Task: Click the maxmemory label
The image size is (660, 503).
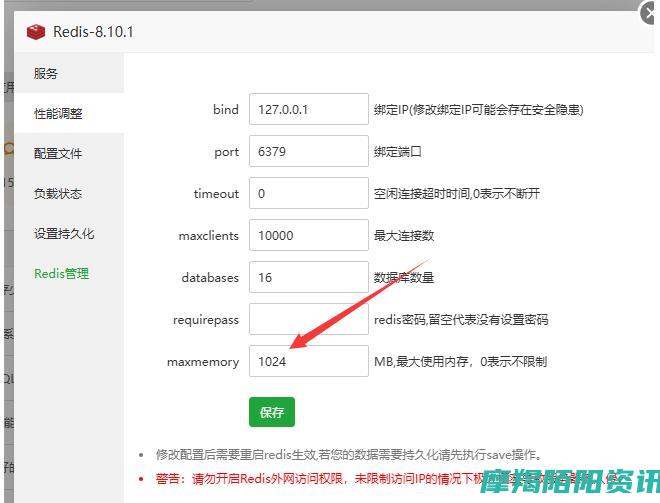Action: (203, 362)
